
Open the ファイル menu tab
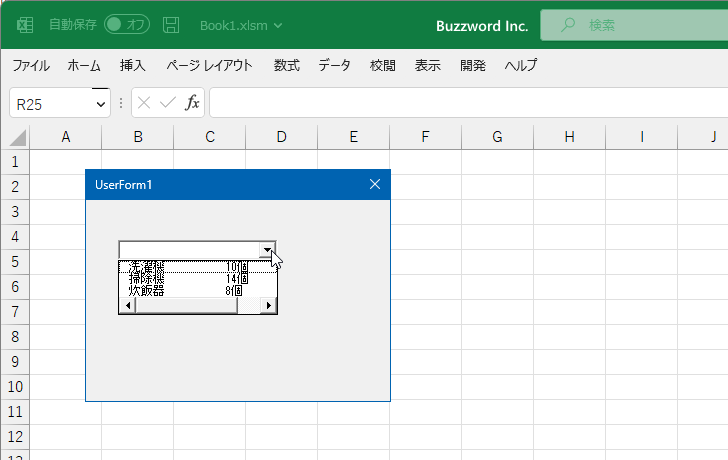click(31, 65)
